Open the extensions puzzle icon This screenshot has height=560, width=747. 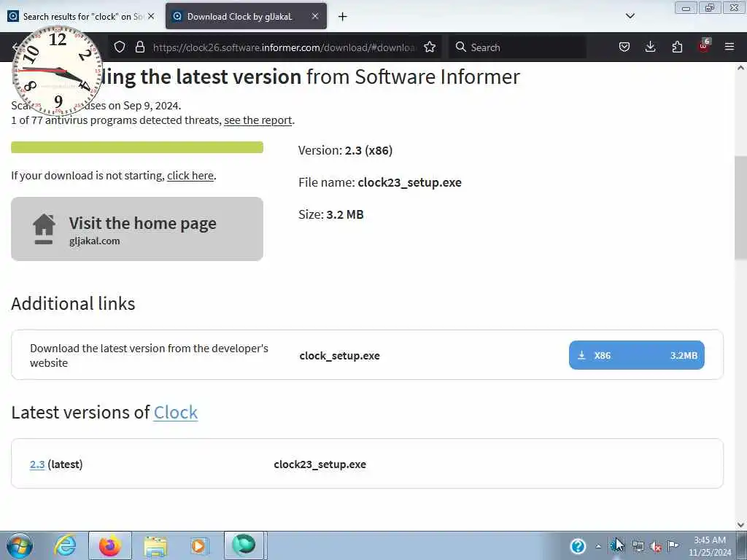pos(677,47)
